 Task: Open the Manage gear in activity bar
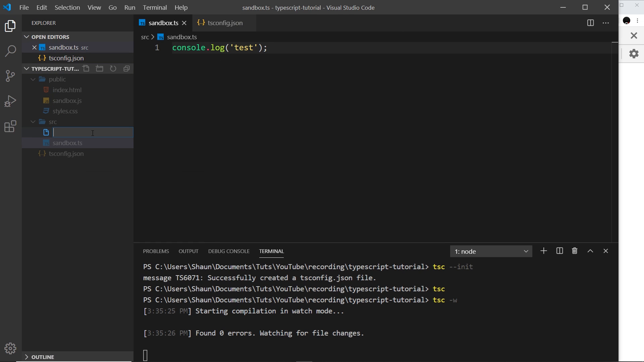[x=10, y=349]
